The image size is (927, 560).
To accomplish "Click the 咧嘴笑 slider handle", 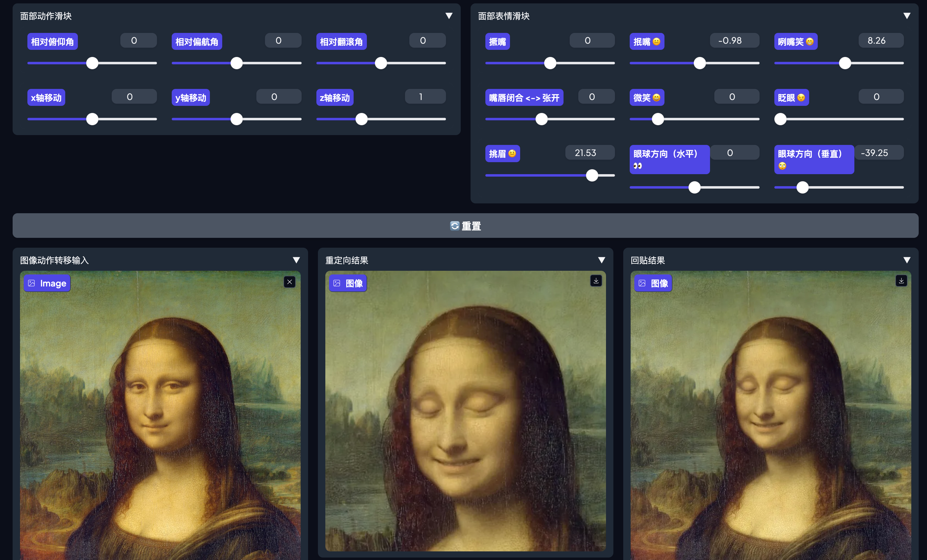I will (845, 63).
